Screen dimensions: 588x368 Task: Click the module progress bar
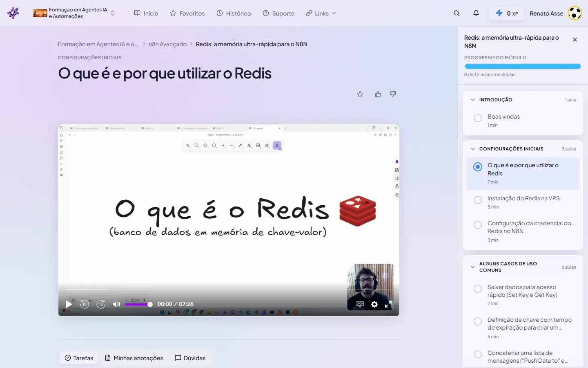click(x=523, y=66)
